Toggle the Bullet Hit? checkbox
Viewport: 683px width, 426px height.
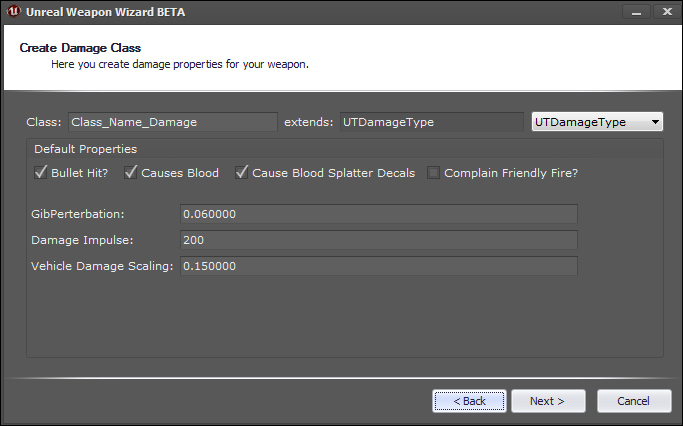click(41, 172)
